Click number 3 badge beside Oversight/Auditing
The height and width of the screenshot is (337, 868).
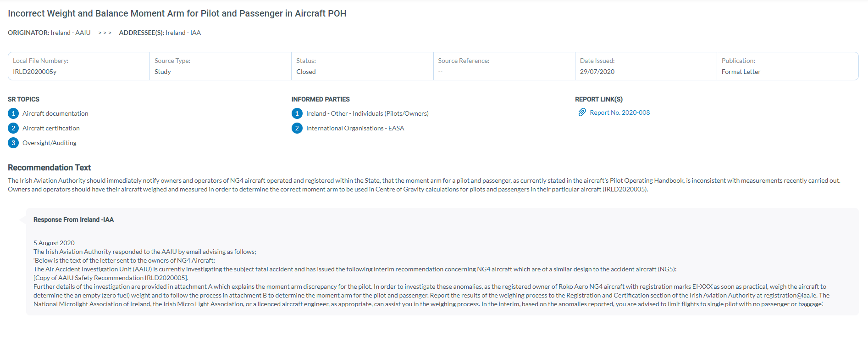13,143
